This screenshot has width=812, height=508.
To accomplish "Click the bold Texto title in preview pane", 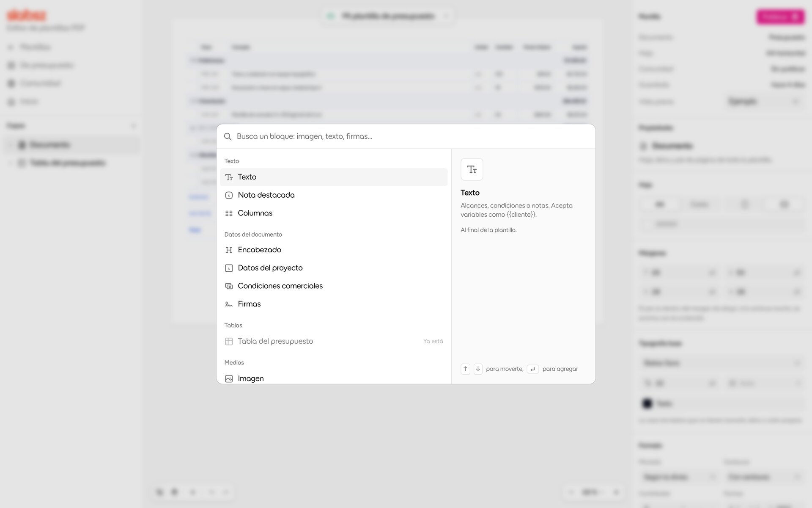I will pos(470,193).
